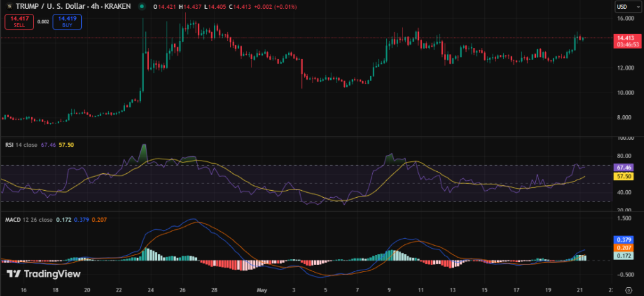Click date axis label 15

point(484,290)
